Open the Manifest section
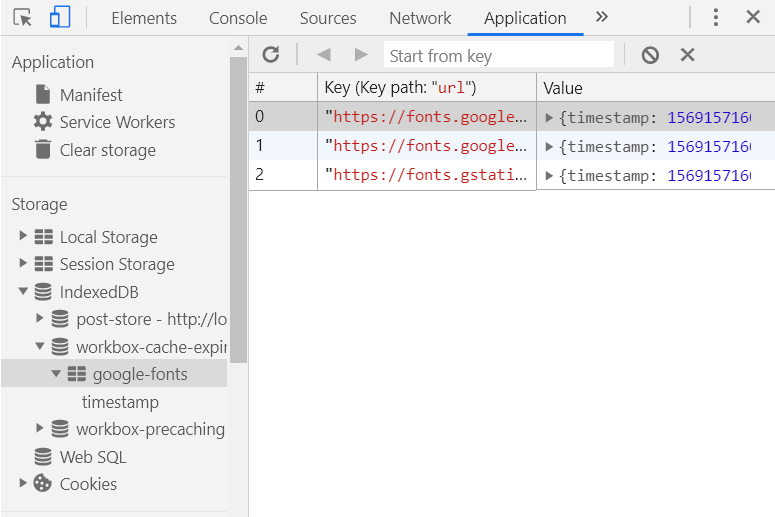This screenshot has height=517, width=775. point(91,95)
